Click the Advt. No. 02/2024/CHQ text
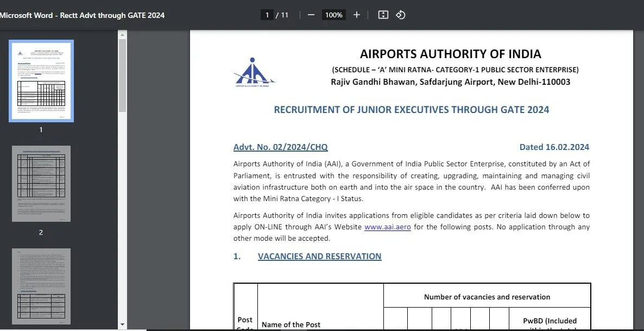The height and width of the screenshot is (331, 644). (x=280, y=147)
